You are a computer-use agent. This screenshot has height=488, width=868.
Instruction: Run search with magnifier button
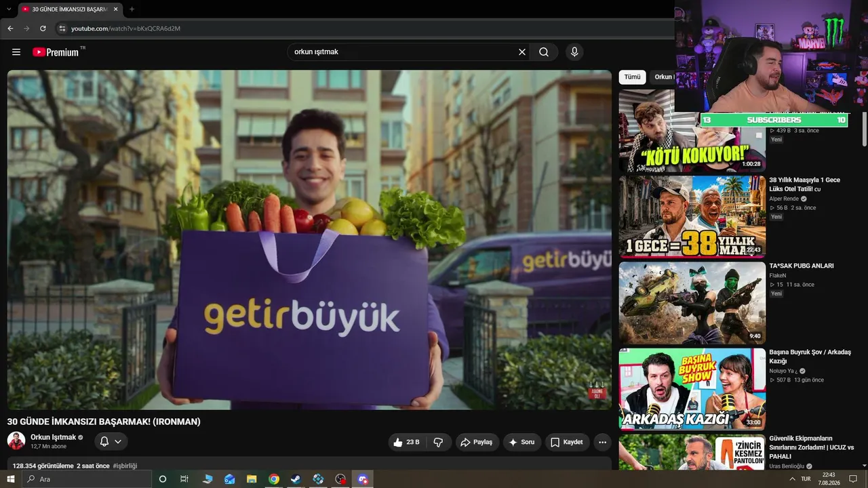[x=544, y=52]
